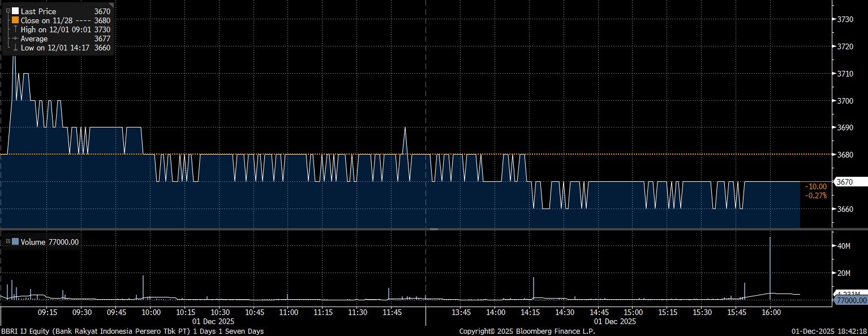Click the white Last Price color swatch
The image size is (868, 336).
click(x=15, y=11)
